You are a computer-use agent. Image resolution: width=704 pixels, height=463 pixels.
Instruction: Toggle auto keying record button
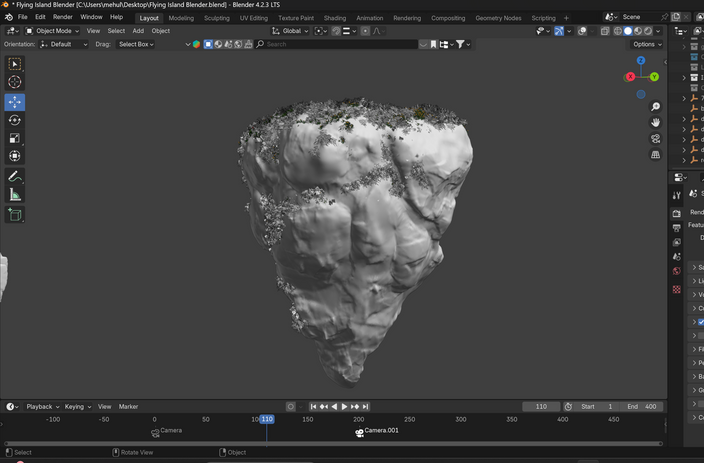point(291,407)
